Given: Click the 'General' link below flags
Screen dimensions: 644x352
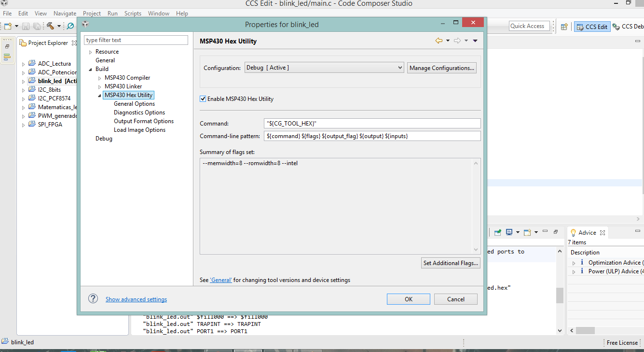Looking at the screenshot, I should [221, 280].
